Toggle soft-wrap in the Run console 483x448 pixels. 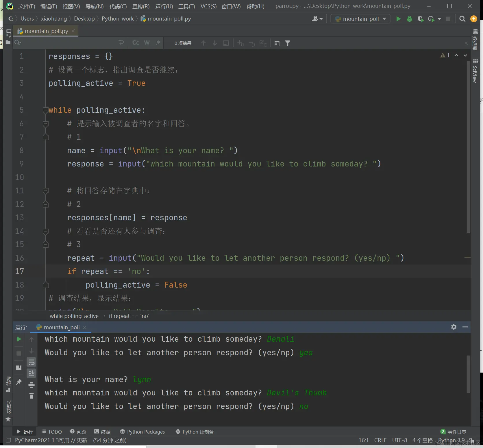[32, 362]
